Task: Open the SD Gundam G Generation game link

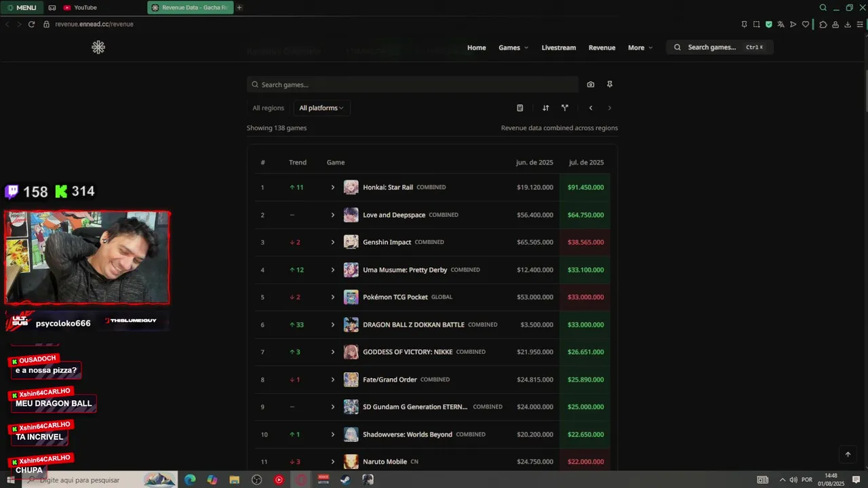Action: point(415,407)
